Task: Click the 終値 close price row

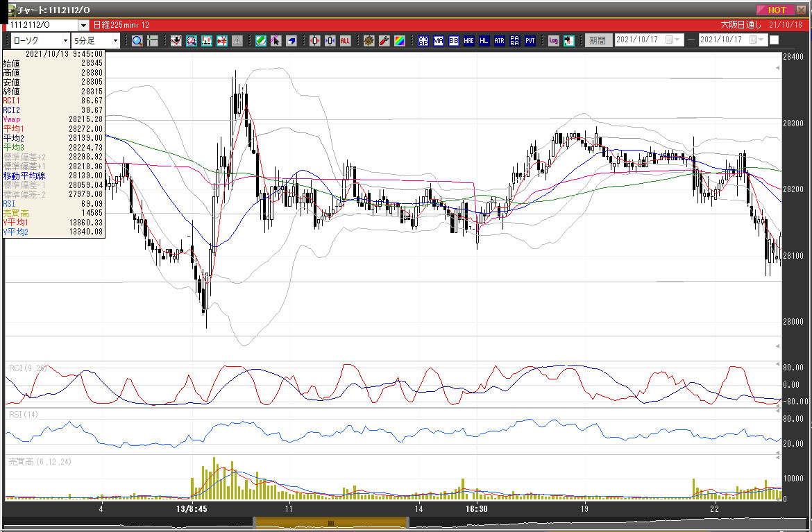Action: [x=53, y=92]
